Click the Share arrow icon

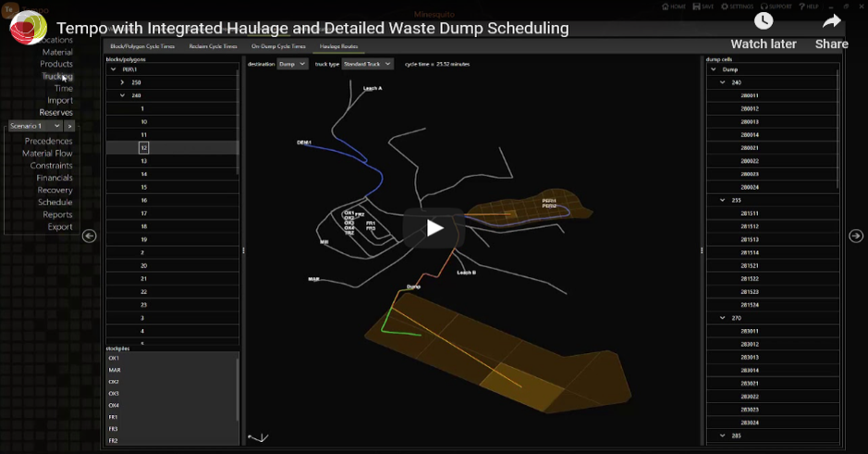tap(831, 21)
